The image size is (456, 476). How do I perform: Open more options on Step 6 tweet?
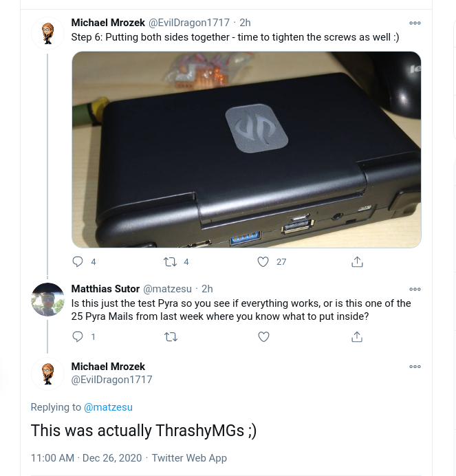point(415,23)
